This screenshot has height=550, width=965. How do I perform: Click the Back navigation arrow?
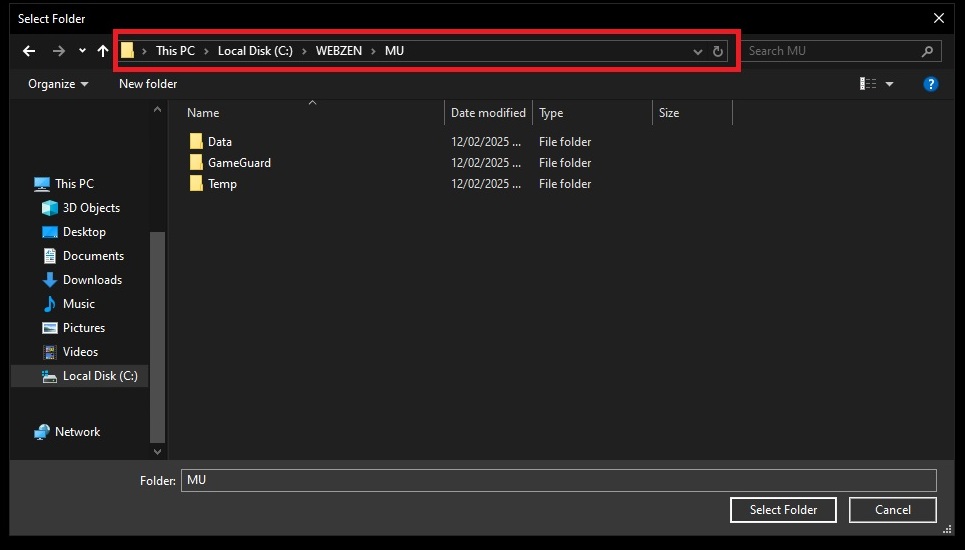29,51
